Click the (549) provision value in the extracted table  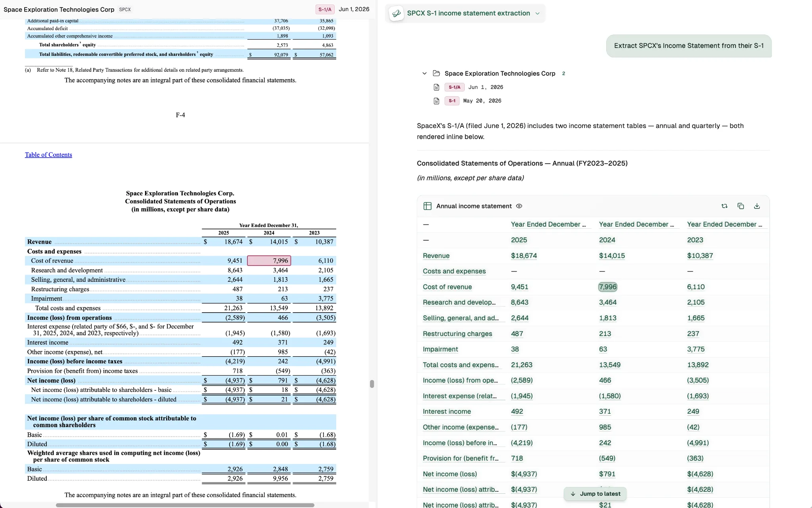pos(607,458)
